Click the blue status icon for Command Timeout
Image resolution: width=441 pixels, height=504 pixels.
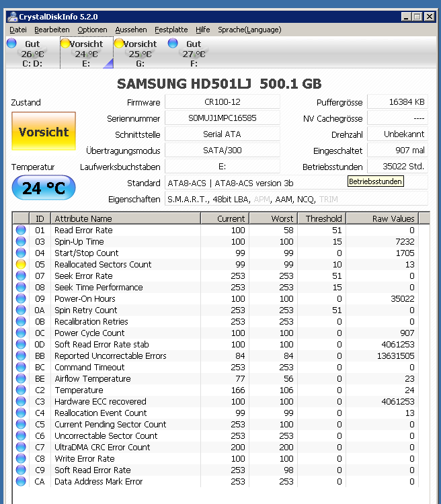click(x=21, y=367)
